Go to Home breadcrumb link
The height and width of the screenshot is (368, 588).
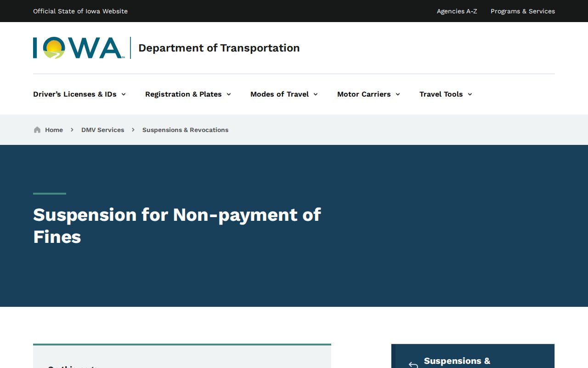coord(54,130)
